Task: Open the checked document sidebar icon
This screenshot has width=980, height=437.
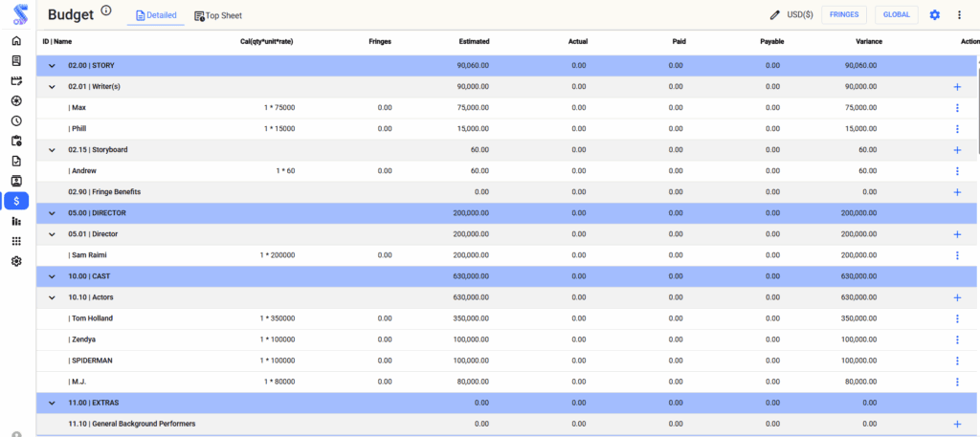Action: pos(16,161)
